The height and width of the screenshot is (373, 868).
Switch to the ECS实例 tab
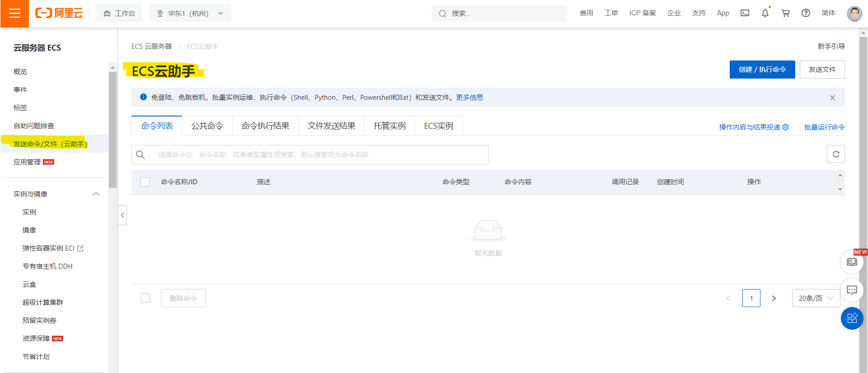[438, 126]
